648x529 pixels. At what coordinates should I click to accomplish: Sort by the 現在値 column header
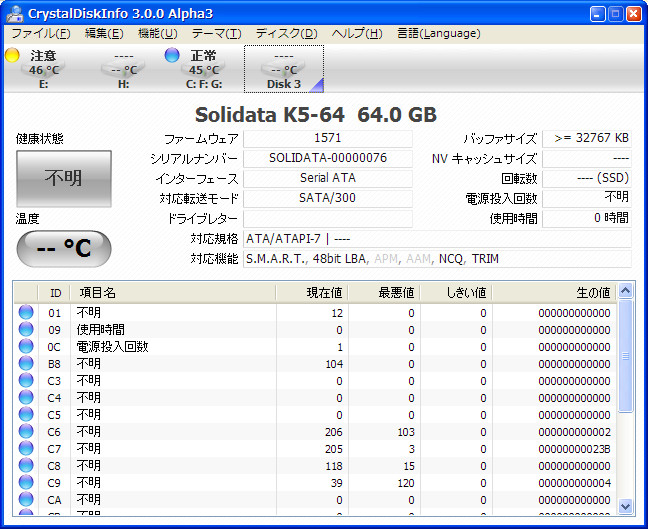pos(312,293)
